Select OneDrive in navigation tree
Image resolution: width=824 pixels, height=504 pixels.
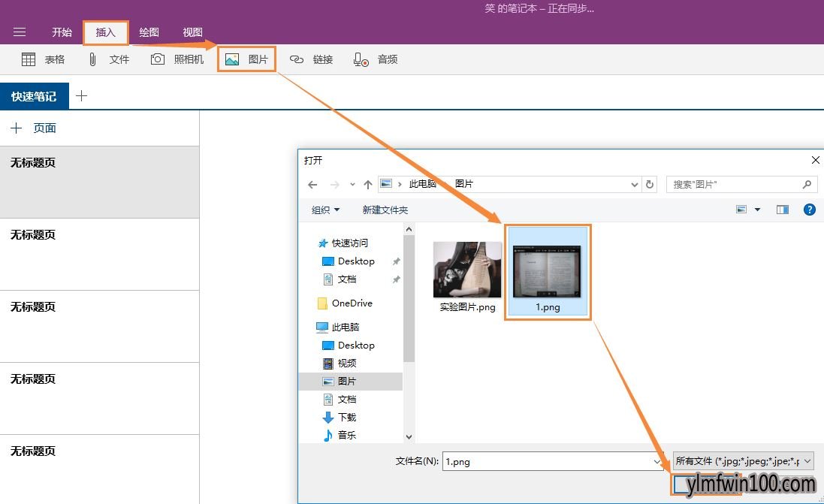345,303
